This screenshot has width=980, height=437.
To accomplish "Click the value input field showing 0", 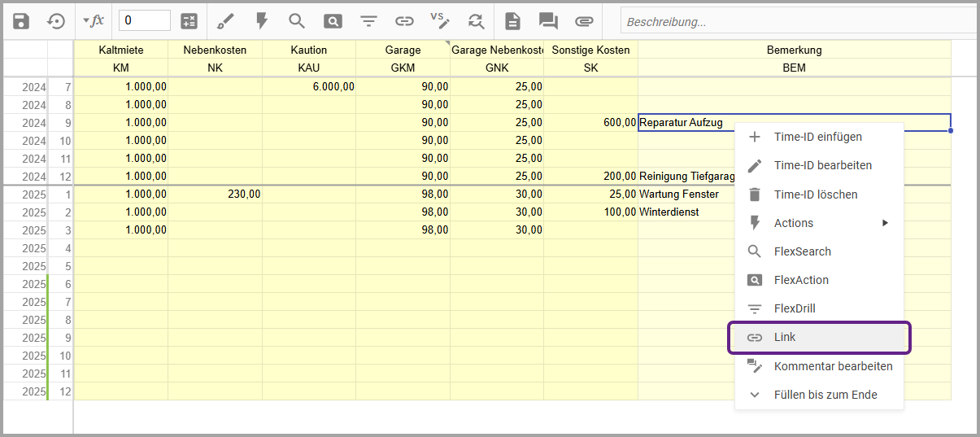I will point(144,20).
